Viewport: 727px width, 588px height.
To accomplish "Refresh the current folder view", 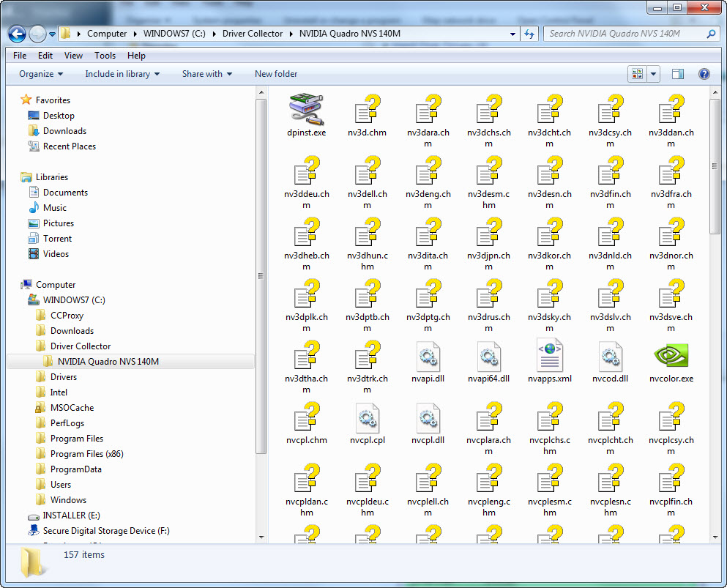I will point(529,34).
